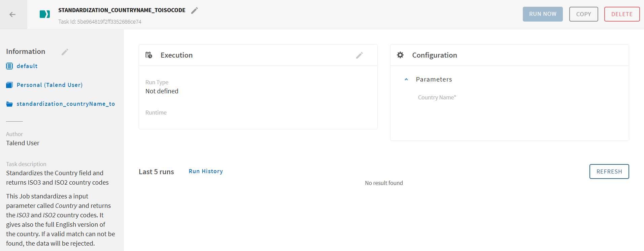
Task: Open Personal (Talend User) workspace link
Action: (49, 85)
